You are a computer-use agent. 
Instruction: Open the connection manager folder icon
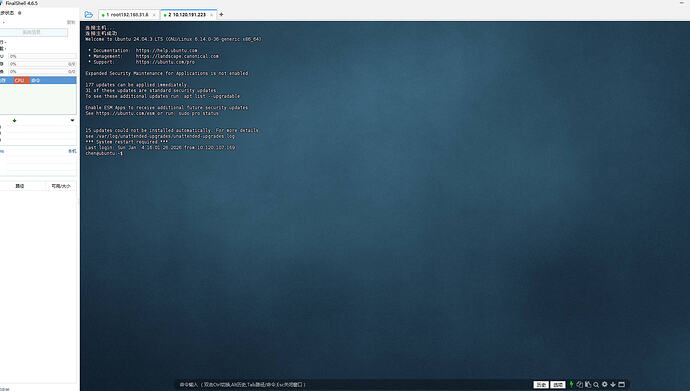pos(88,15)
